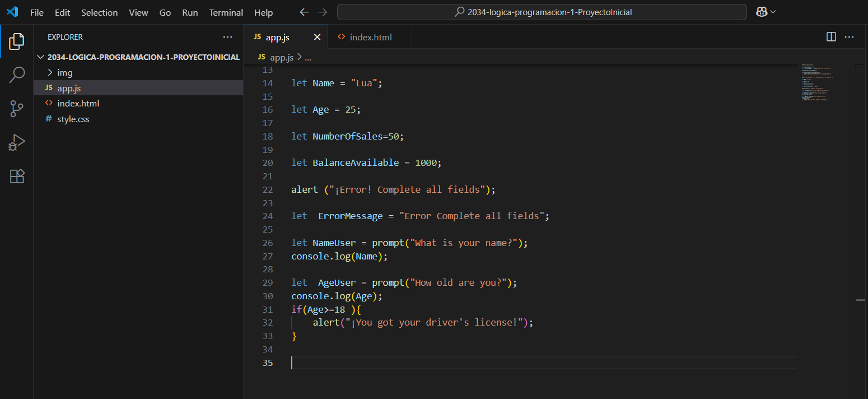Click HTML icon on index.html tab
This screenshot has width=868, height=399.
342,37
